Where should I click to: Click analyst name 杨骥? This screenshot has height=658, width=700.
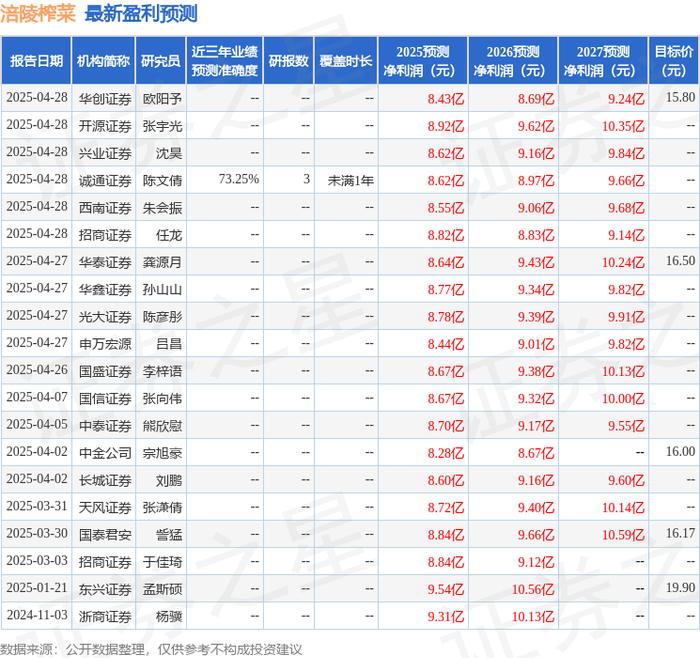(169, 616)
